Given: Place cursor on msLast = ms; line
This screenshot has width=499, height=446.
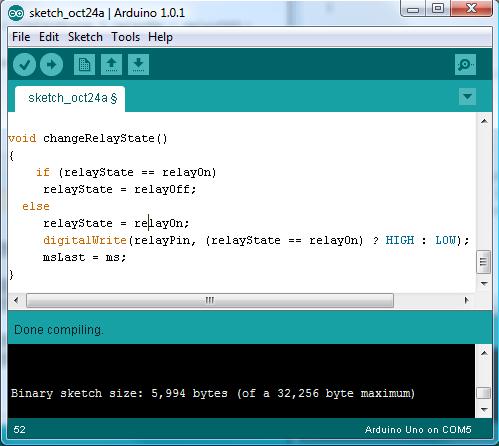Looking at the screenshot, I should point(84,257).
